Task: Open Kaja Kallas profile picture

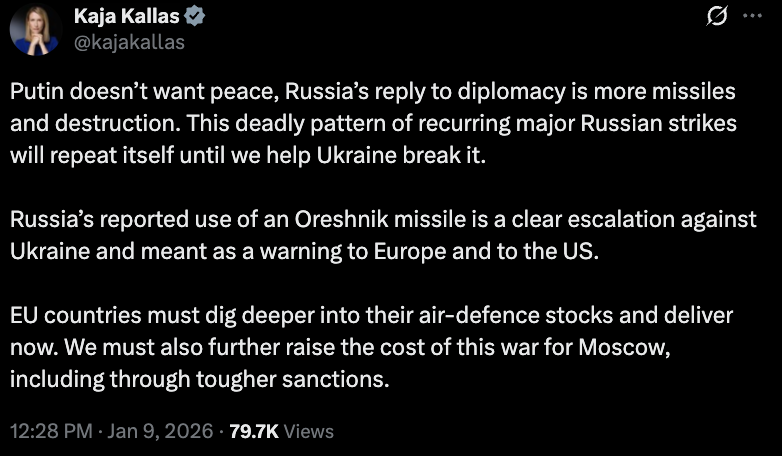Action: click(x=34, y=30)
